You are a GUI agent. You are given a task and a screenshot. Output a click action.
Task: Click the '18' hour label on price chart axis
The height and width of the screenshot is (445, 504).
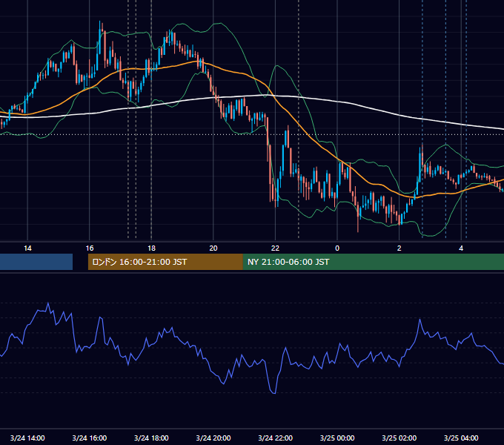[x=151, y=248]
